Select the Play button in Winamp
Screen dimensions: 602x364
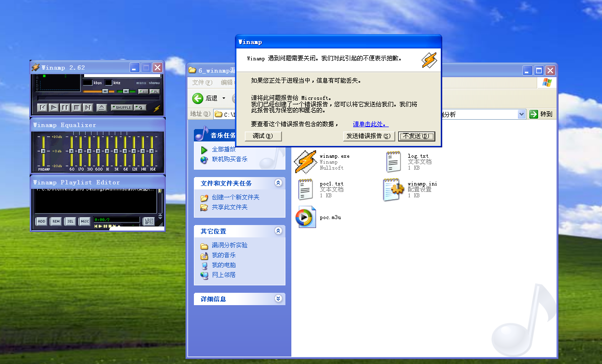tap(54, 107)
